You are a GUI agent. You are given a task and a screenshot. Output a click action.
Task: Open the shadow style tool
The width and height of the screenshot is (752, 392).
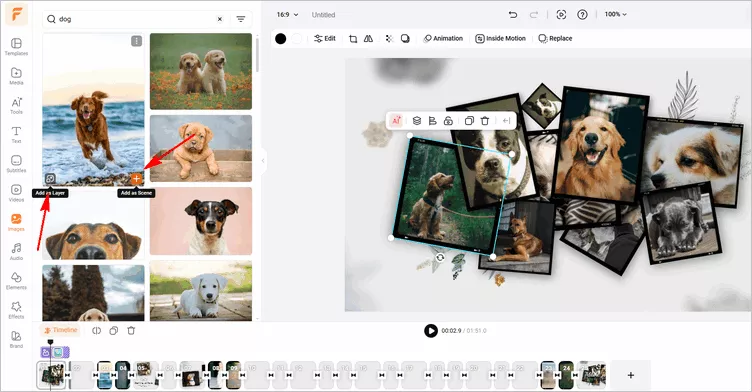point(405,39)
